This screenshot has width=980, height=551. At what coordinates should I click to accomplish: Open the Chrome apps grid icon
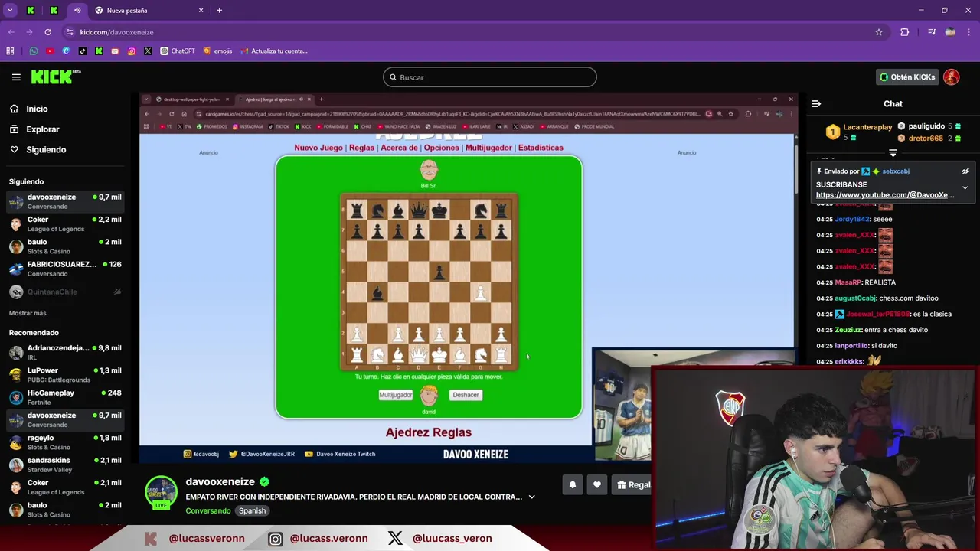tap(10, 51)
